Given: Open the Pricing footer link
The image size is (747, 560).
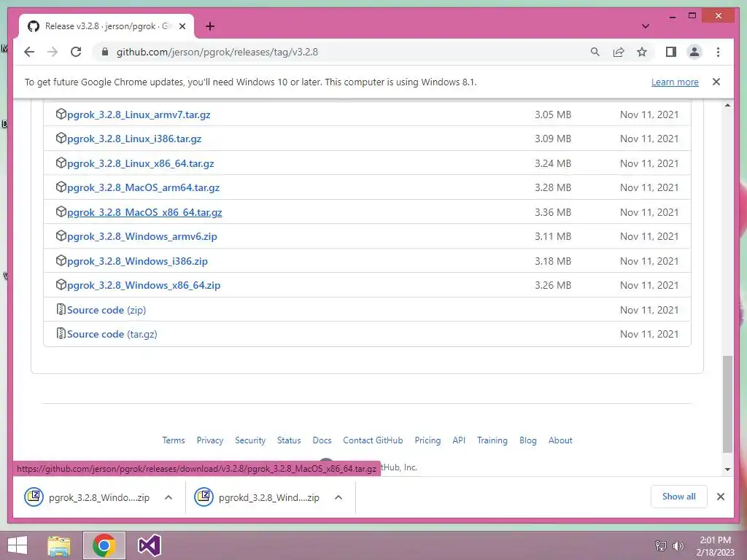Looking at the screenshot, I should (x=427, y=440).
